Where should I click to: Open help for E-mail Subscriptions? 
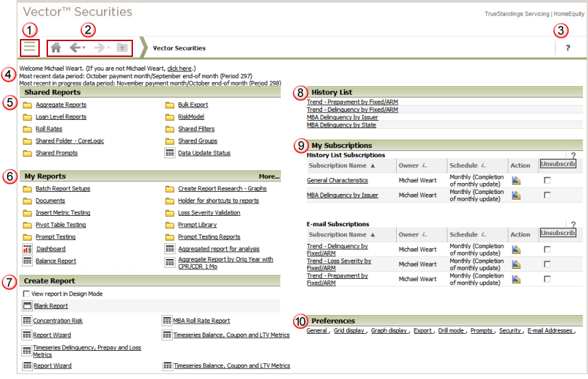tap(573, 224)
